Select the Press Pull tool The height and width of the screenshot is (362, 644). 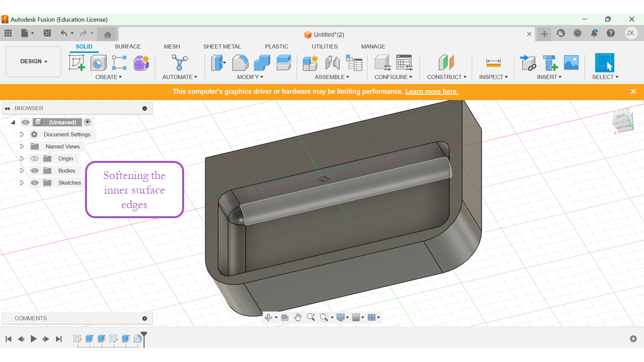(x=218, y=63)
